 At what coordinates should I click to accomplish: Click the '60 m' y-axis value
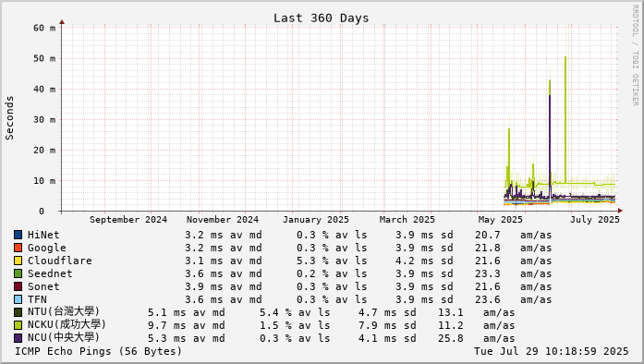click(x=44, y=28)
